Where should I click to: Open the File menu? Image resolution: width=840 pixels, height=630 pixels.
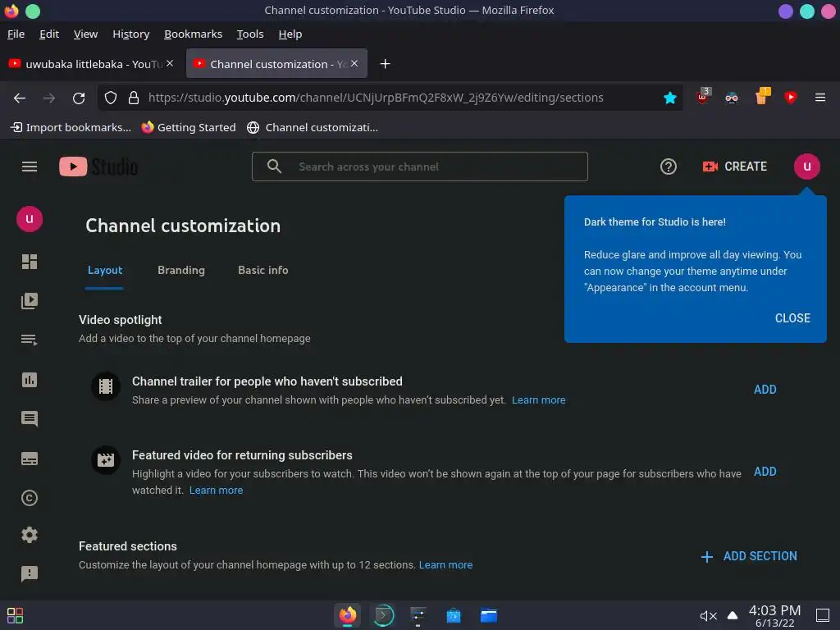click(16, 34)
